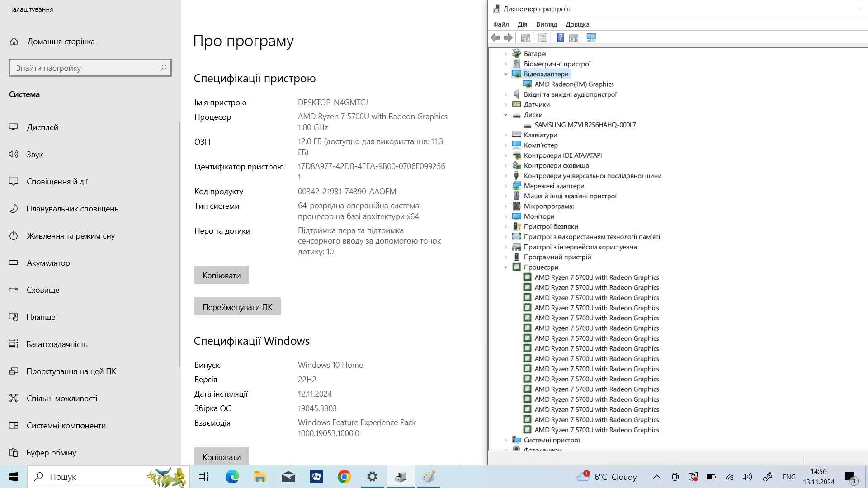868x488 pixels.
Task: Click the Forward arrow in Device Manager toolbar
Action: pyautogui.click(x=508, y=38)
